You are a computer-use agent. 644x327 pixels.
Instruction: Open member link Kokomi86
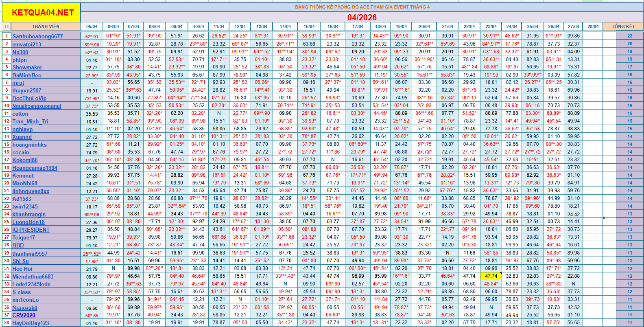(x=25, y=160)
